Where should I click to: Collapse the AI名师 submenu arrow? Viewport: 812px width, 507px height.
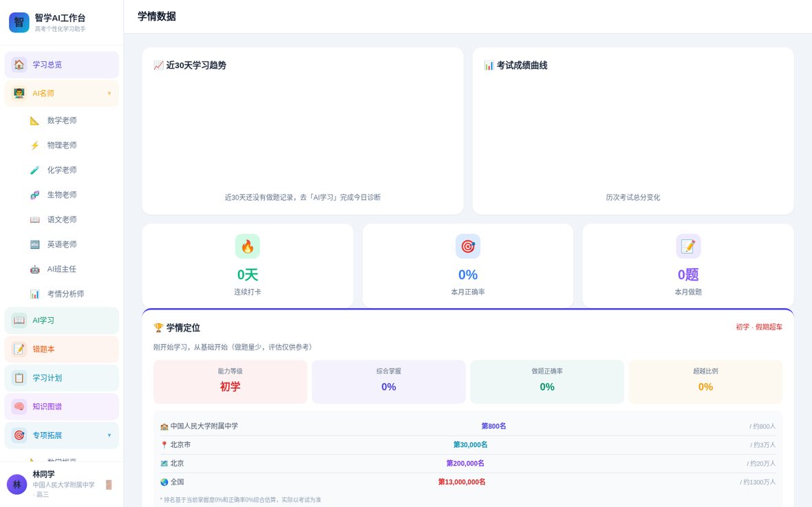click(x=109, y=94)
